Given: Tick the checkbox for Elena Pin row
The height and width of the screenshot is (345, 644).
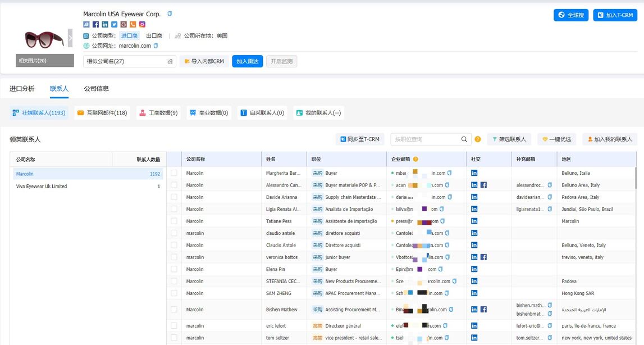Looking at the screenshot, I should 174,269.
